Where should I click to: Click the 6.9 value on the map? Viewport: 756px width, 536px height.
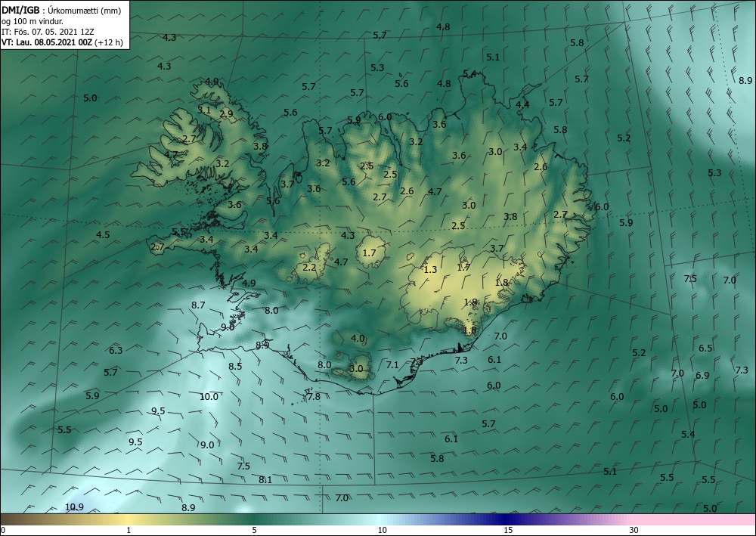702,375
